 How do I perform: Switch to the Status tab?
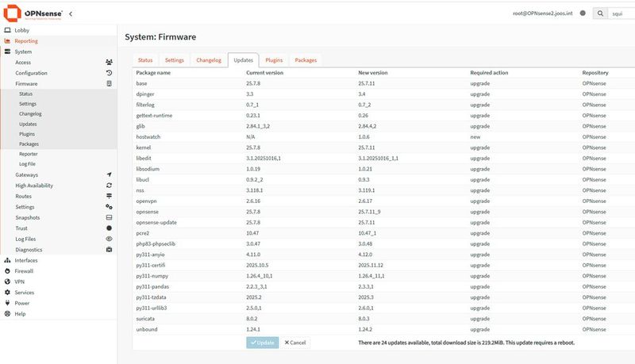point(145,59)
